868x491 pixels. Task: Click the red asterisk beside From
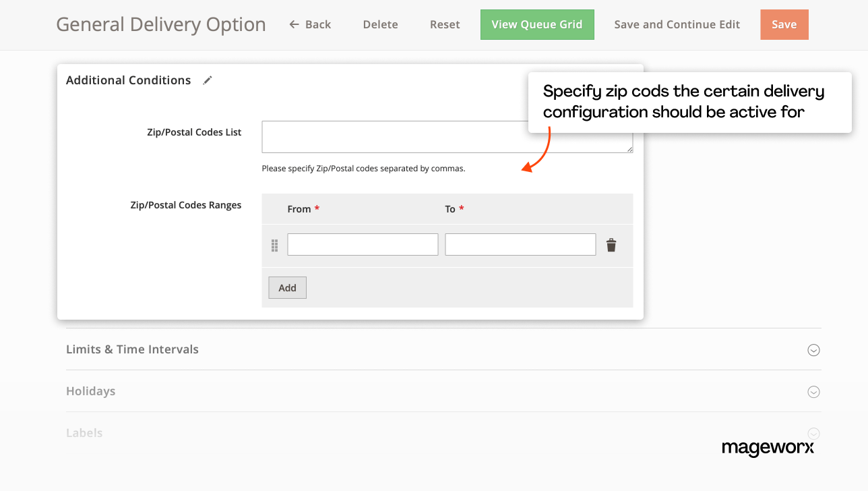(317, 209)
